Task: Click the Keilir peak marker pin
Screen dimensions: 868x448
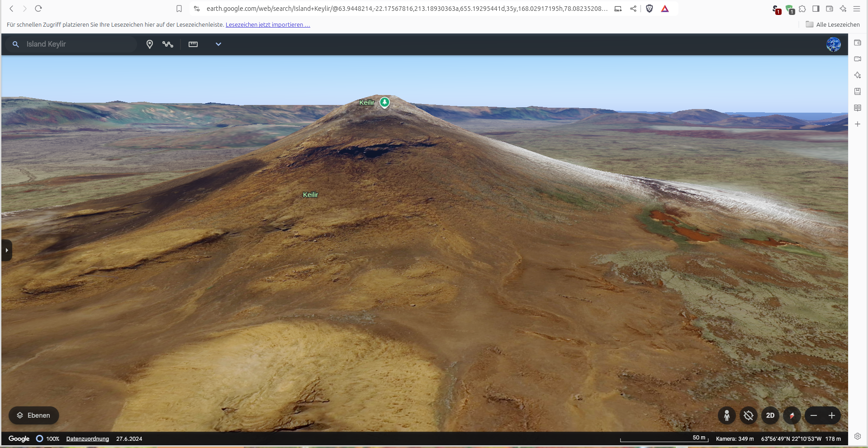Action: (384, 103)
